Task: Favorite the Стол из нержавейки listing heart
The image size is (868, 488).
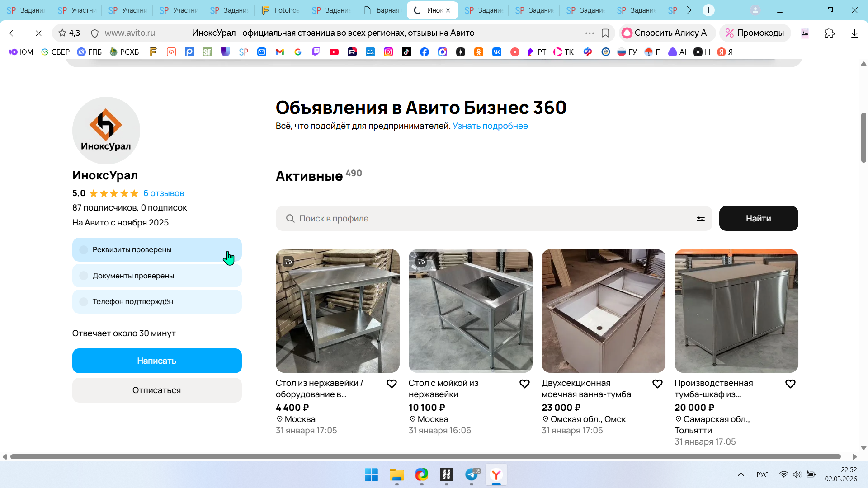Action: 392,384
